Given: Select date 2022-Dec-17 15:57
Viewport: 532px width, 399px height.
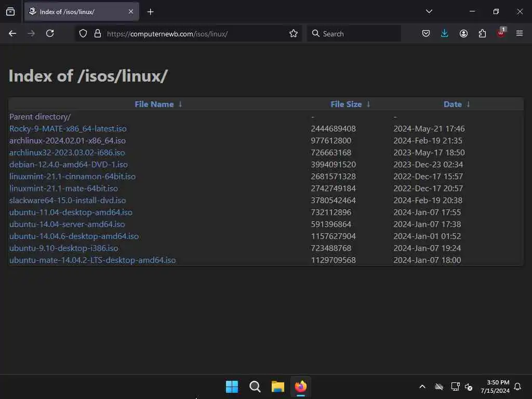Looking at the screenshot, I should (428, 177).
